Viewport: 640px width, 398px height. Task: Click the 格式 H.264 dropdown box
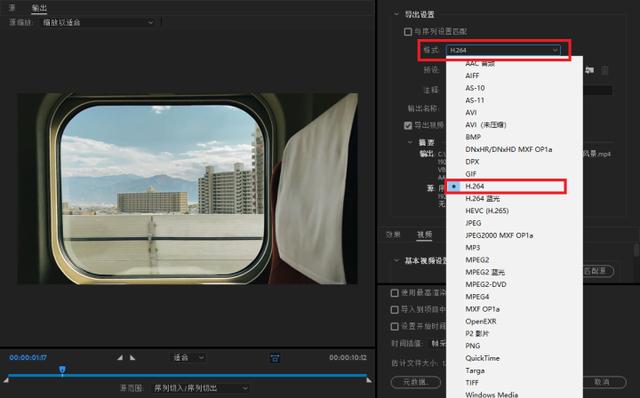[x=503, y=50]
